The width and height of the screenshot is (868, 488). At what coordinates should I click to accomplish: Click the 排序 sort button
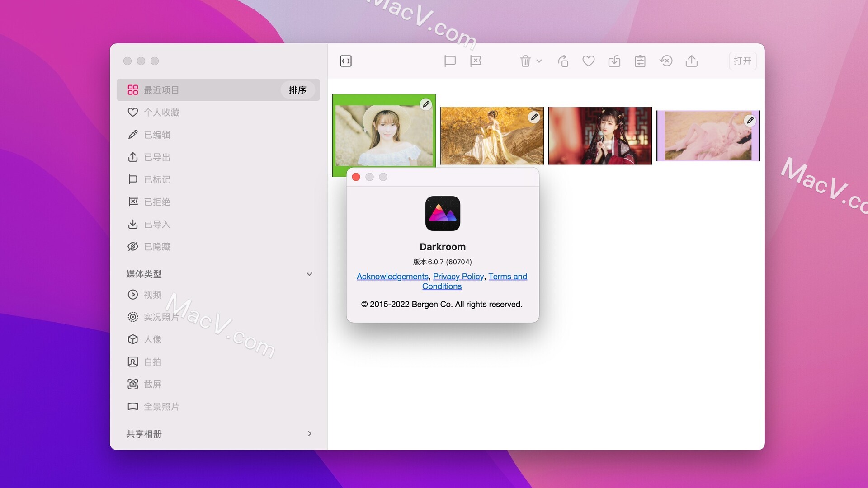(297, 90)
